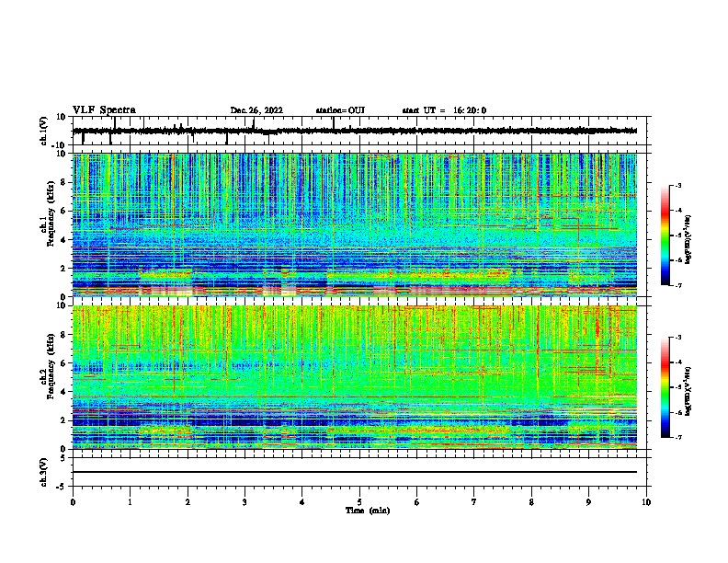The width and height of the screenshot is (728, 563).
Task: Click the "VLF Spectra" plot title
Action: pos(104,110)
